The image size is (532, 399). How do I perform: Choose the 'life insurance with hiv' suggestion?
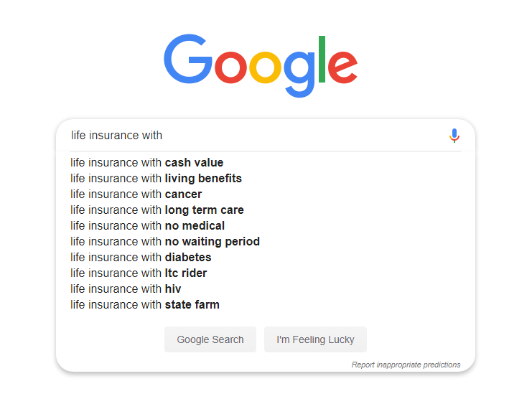(x=266, y=288)
